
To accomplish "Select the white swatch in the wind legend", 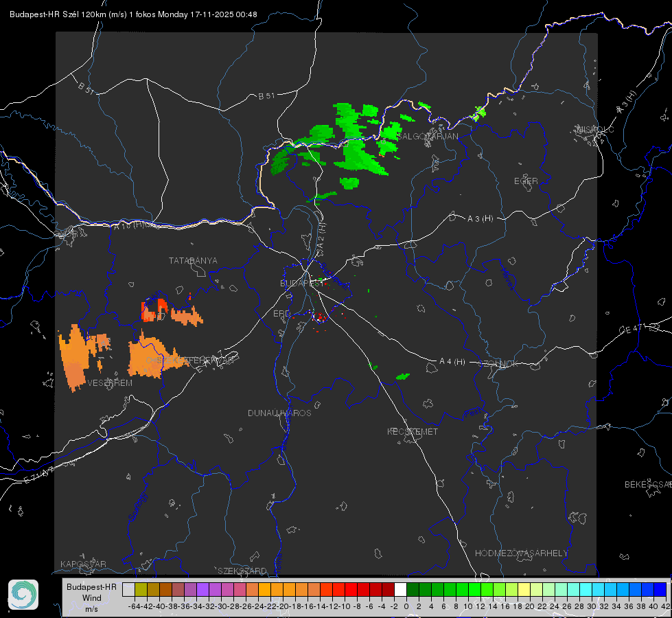I will point(400,589).
